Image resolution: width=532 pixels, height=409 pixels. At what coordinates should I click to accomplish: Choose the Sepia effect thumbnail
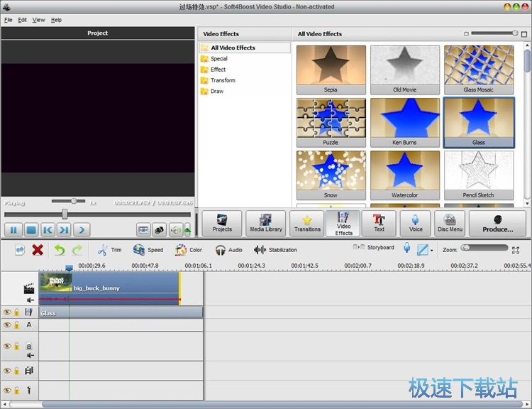click(x=331, y=70)
